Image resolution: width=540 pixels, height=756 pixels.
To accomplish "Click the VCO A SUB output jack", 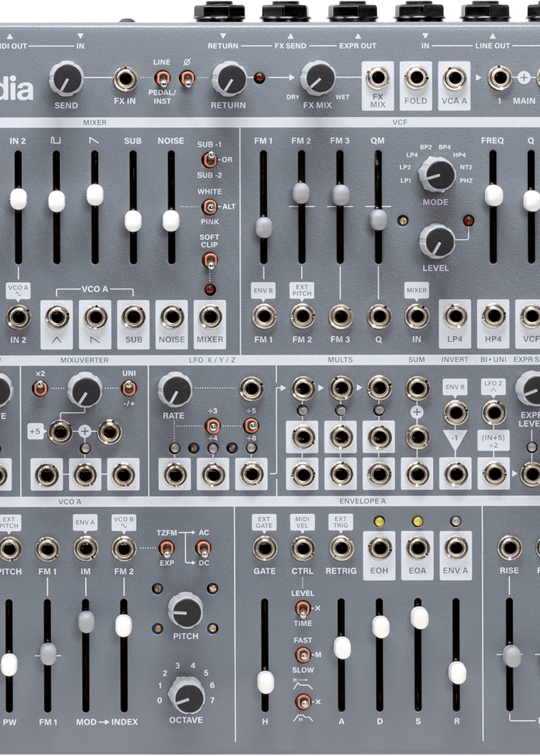I will (x=133, y=317).
